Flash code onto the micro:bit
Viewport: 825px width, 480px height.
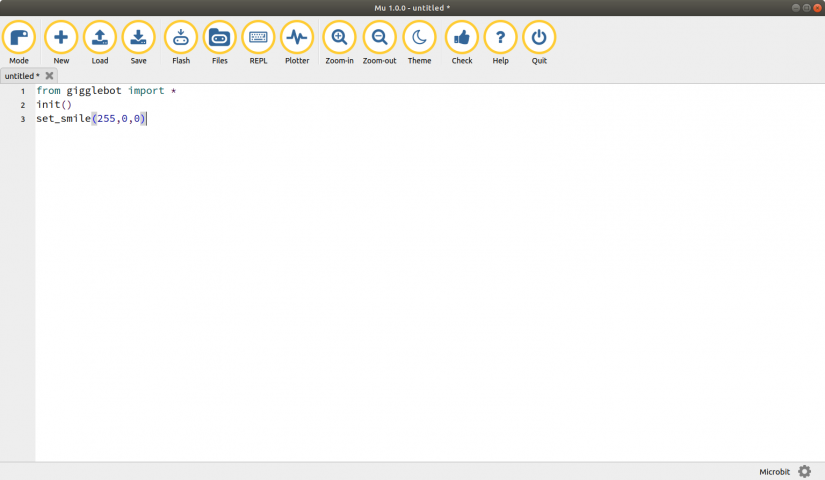click(181, 38)
